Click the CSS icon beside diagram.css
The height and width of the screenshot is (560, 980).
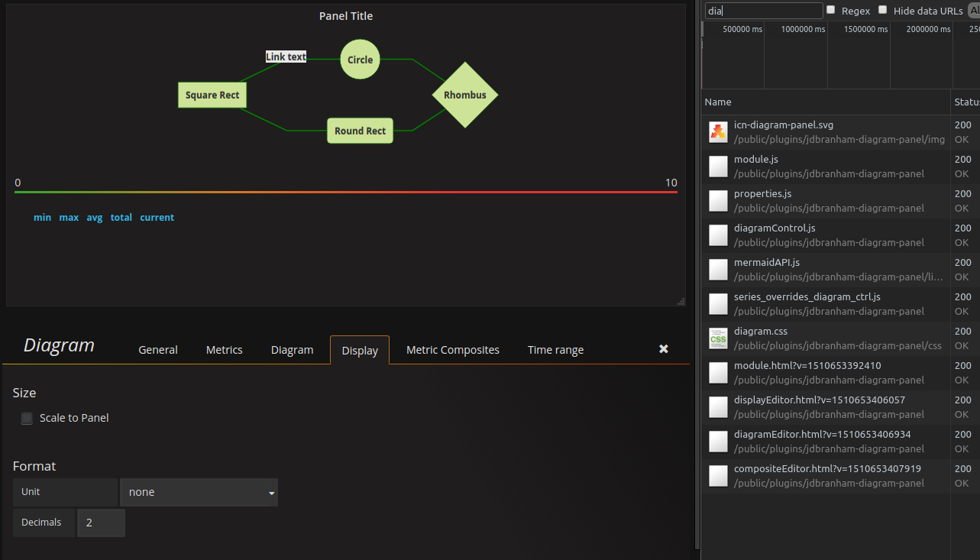pos(718,338)
